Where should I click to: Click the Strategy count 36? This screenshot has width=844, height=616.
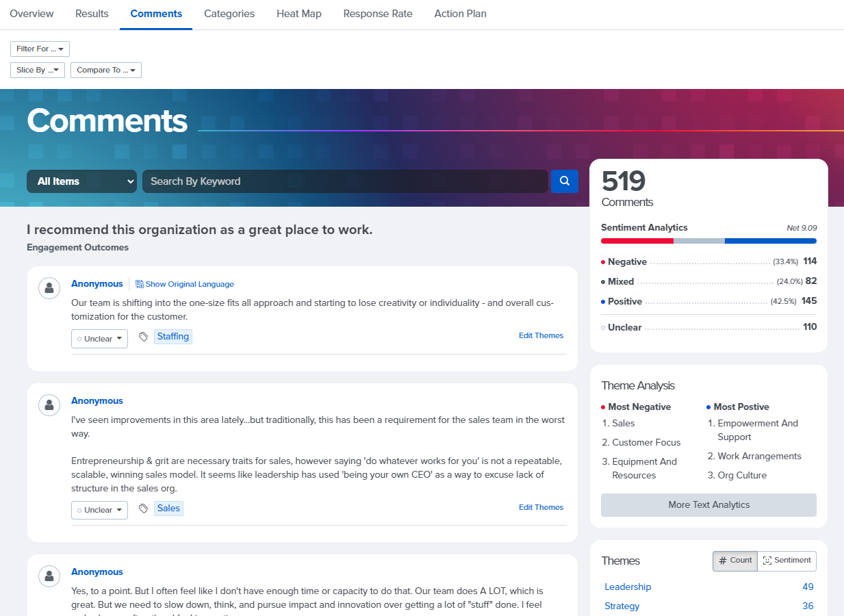[808, 606]
